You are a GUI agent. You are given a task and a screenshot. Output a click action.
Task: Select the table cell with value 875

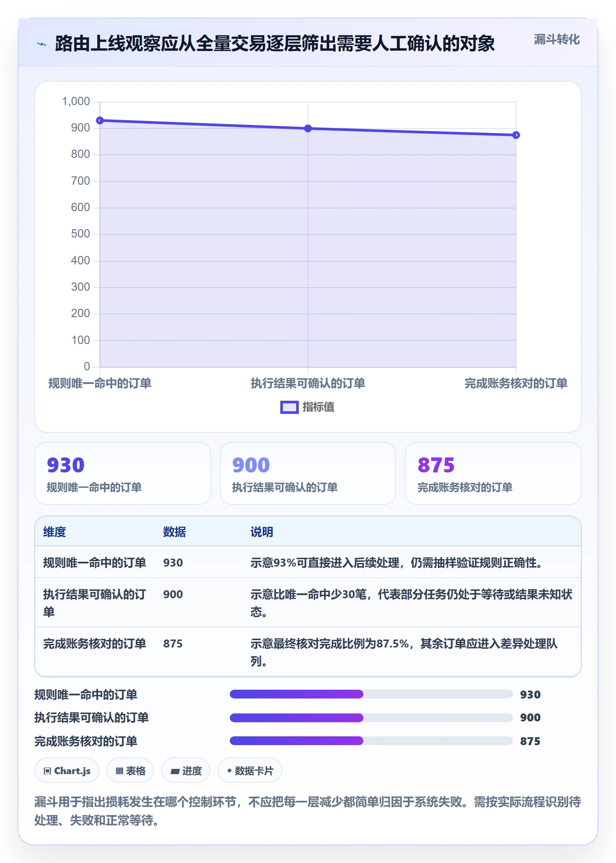coord(173,644)
